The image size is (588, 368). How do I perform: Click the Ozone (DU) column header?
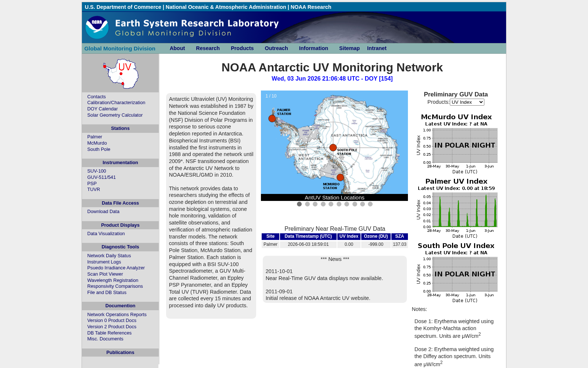376,237
